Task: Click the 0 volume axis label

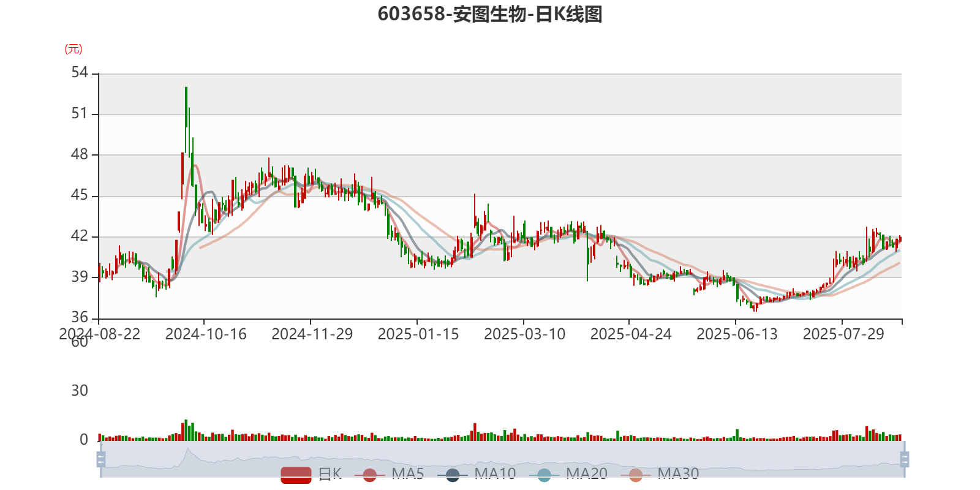Action: tap(84, 440)
